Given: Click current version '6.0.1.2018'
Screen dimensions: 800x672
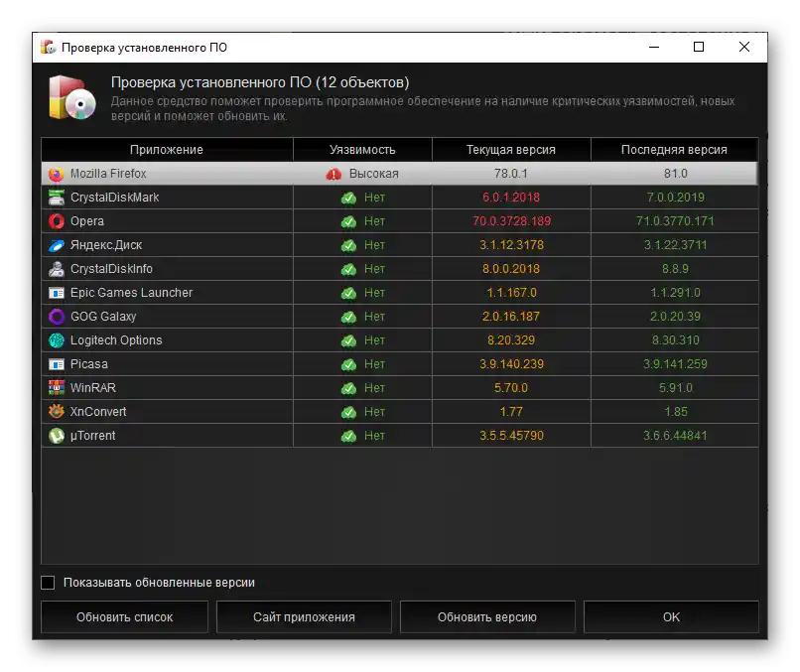Looking at the screenshot, I should point(511,198).
